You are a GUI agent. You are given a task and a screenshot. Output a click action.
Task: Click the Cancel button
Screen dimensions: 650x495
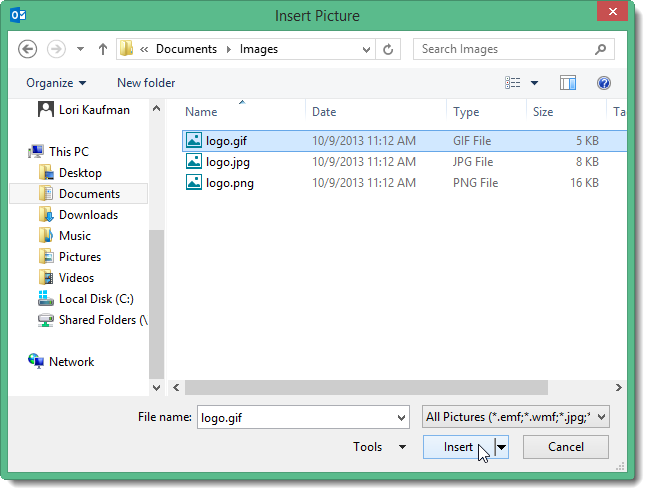pyautogui.click(x=565, y=447)
